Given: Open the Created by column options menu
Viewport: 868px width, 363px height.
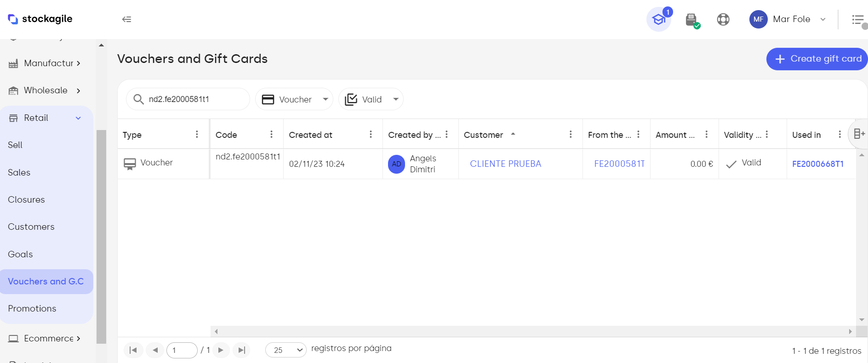Looking at the screenshot, I should [446, 134].
